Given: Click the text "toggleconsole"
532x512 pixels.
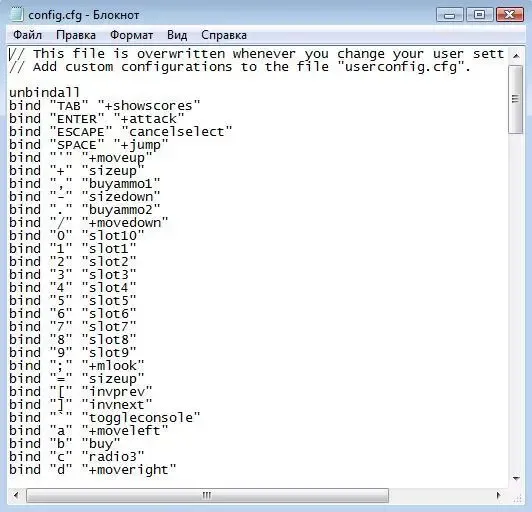Looking at the screenshot, I should tap(141, 418).
